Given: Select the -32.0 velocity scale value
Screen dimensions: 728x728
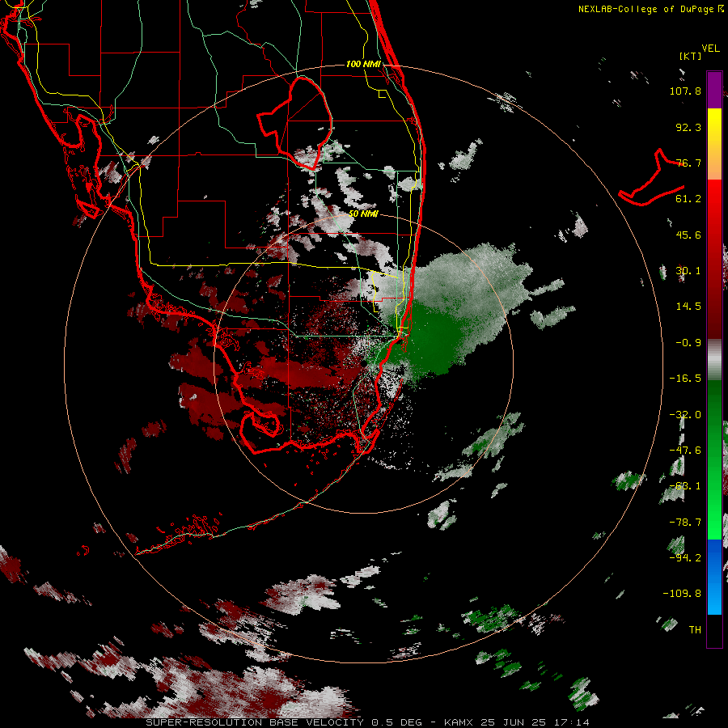Looking at the screenshot, I should coord(685,415).
